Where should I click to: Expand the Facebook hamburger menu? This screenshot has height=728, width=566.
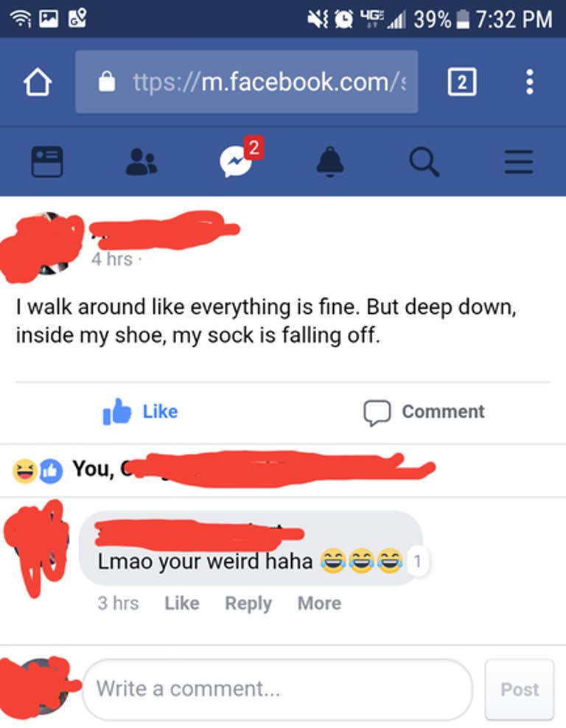click(x=519, y=161)
